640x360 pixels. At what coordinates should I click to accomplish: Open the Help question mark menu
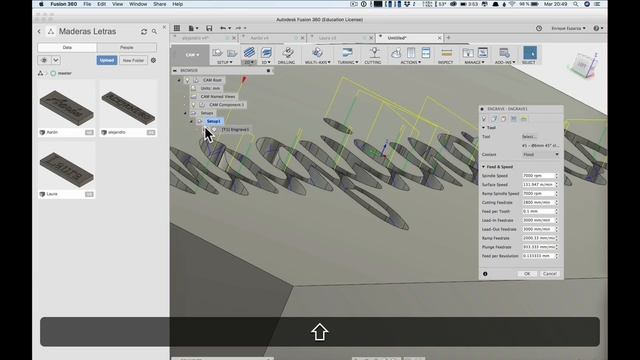coord(597,28)
